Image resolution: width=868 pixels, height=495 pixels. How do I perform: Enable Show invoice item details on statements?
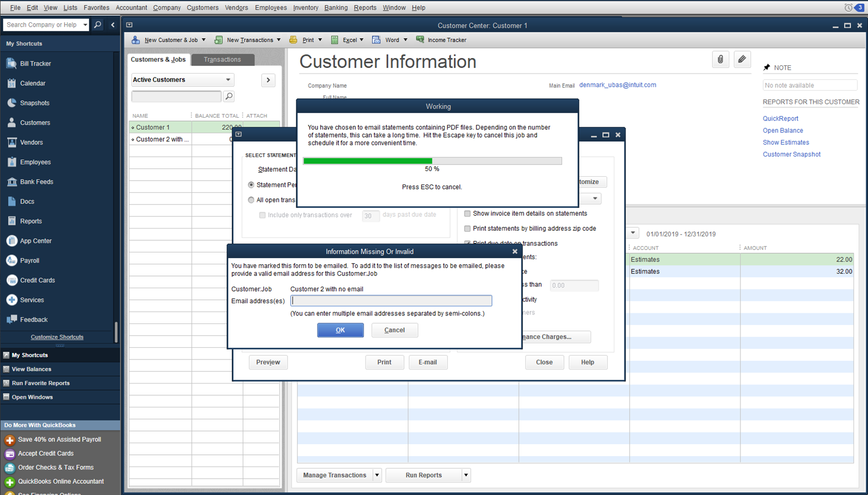[x=467, y=213]
